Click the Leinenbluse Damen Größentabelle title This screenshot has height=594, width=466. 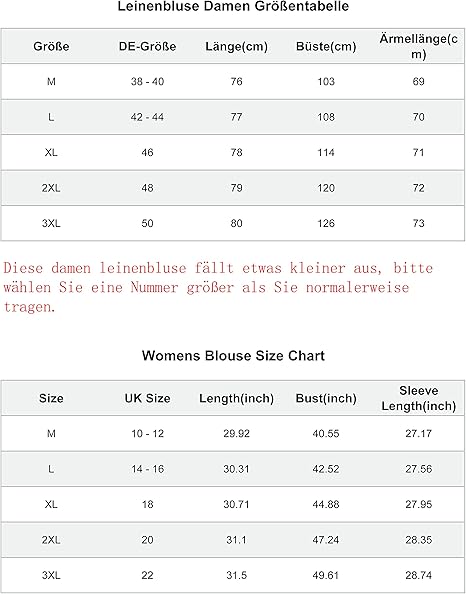tap(233, 6)
